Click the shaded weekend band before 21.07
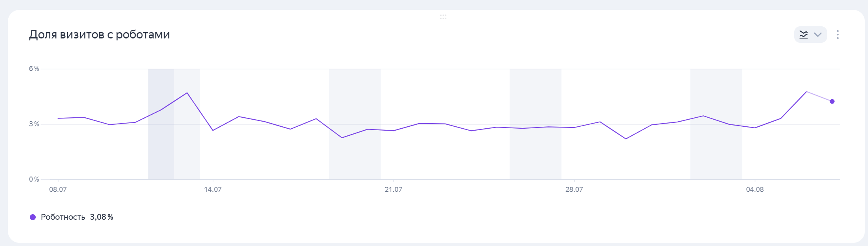Screen dimensions: 868x246 point(354,157)
